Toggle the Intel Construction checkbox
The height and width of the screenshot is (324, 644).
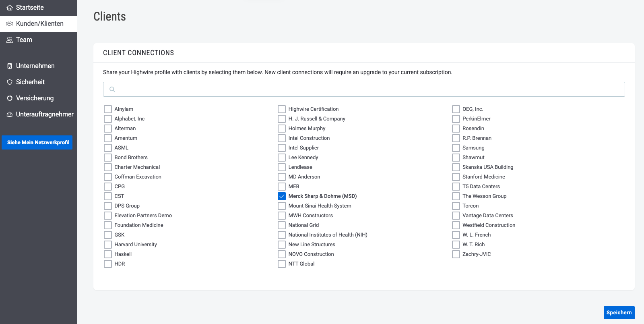click(282, 138)
